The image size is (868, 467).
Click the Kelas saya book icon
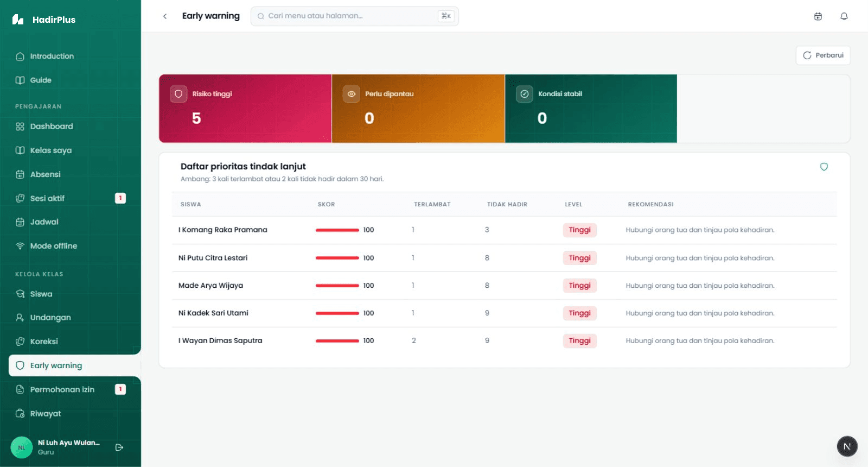tap(20, 150)
